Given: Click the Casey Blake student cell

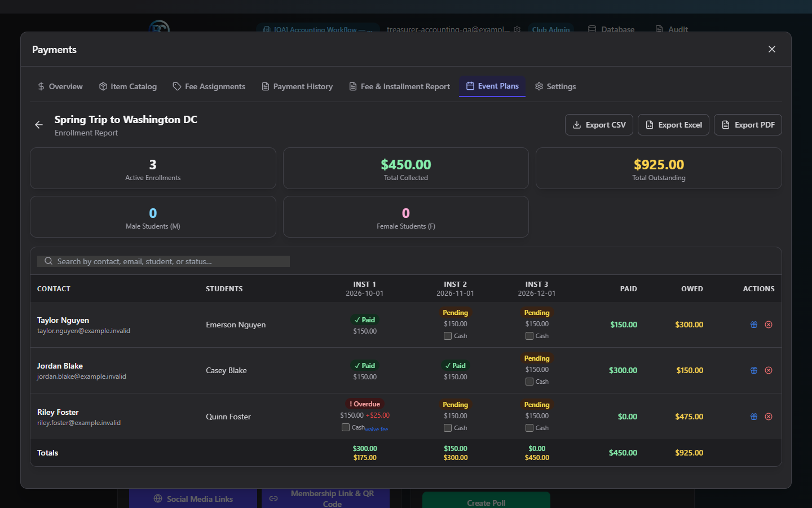Looking at the screenshot, I should 226,370.
